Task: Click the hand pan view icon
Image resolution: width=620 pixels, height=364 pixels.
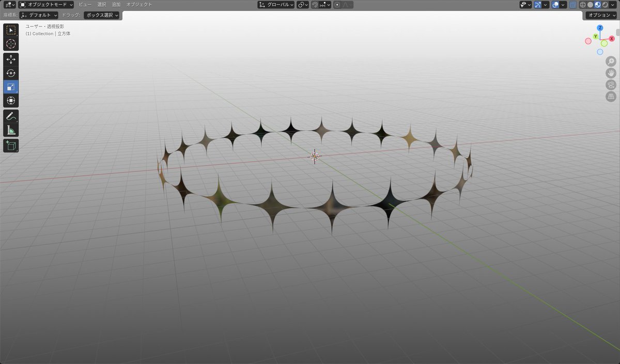Action: [x=611, y=73]
